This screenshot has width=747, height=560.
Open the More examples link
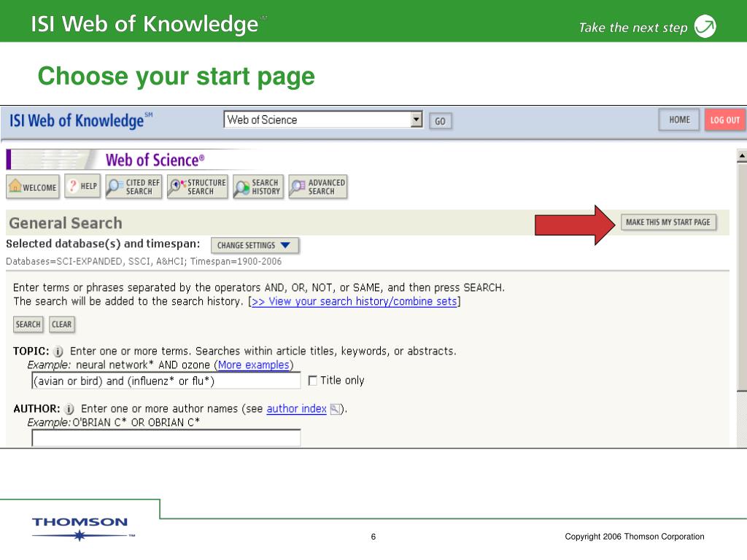point(253,365)
